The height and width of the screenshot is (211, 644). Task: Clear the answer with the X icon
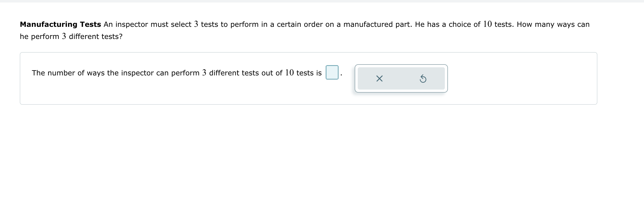[x=379, y=79]
